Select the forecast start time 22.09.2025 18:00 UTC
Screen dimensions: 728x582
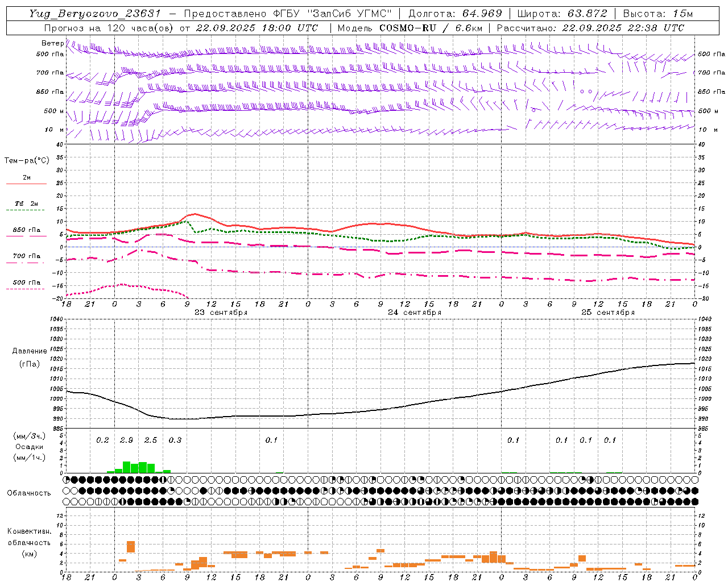pyautogui.click(x=257, y=28)
